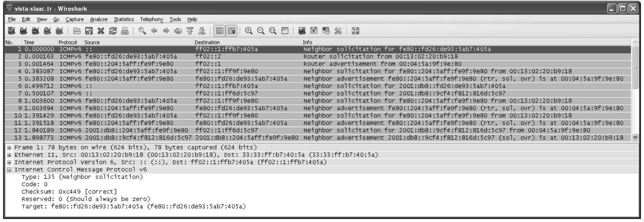644x222 pixels.
Task: Open the View menu
Action: click(42, 19)
